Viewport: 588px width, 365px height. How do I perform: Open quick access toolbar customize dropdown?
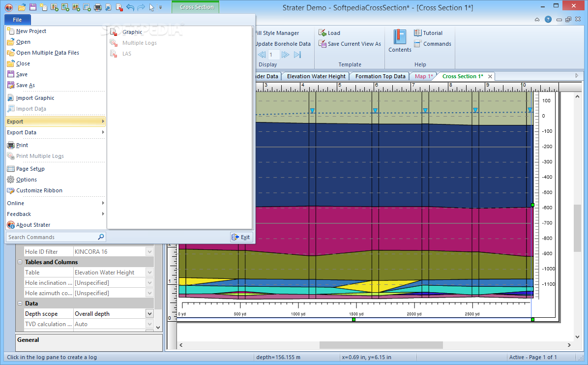point(160,7)
